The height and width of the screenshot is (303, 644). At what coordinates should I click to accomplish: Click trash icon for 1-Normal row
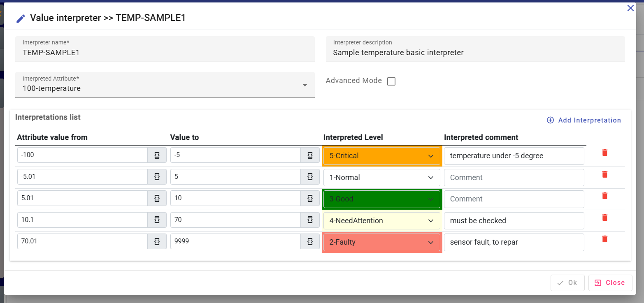[604, 174]
